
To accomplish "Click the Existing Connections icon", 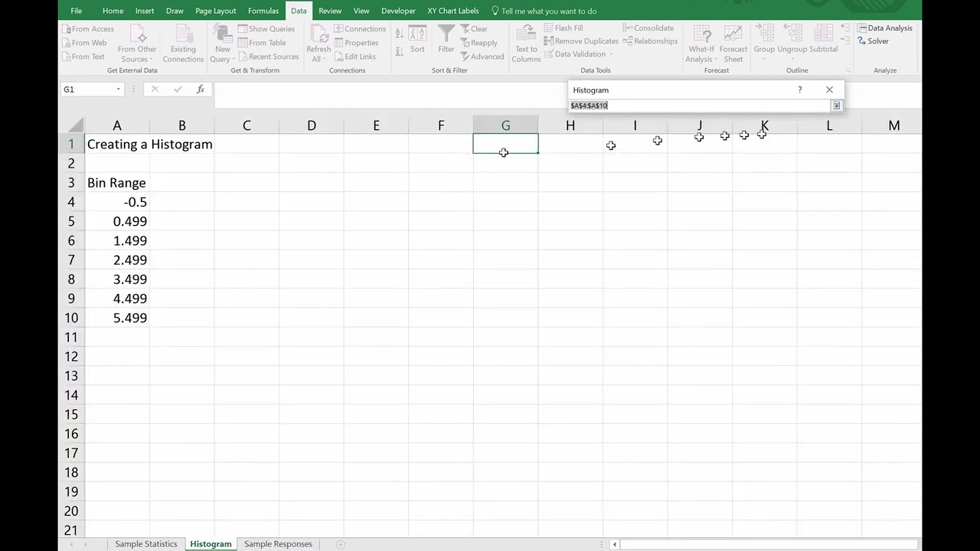I will point(183,44).
